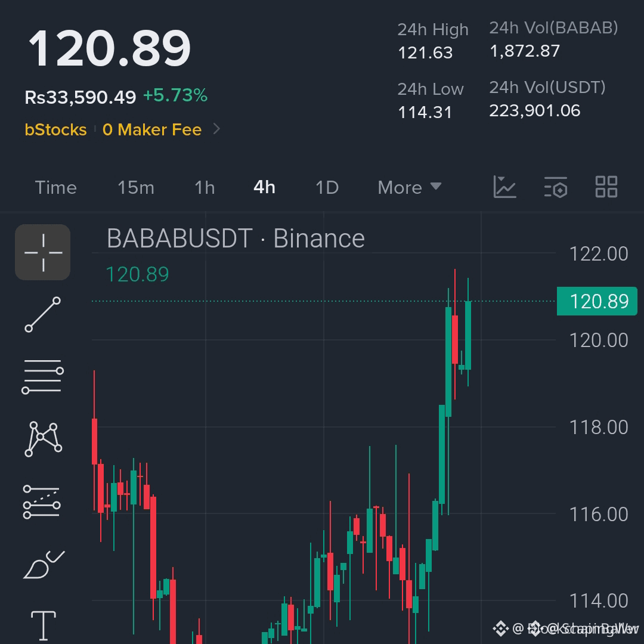Open the 0 Maker Fee link
644x644 pixels.
pos(152,130)
